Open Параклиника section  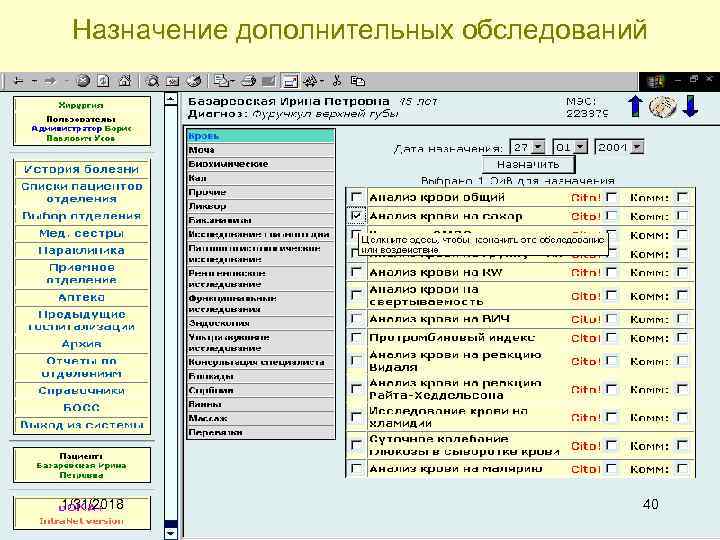coord(82,250)
